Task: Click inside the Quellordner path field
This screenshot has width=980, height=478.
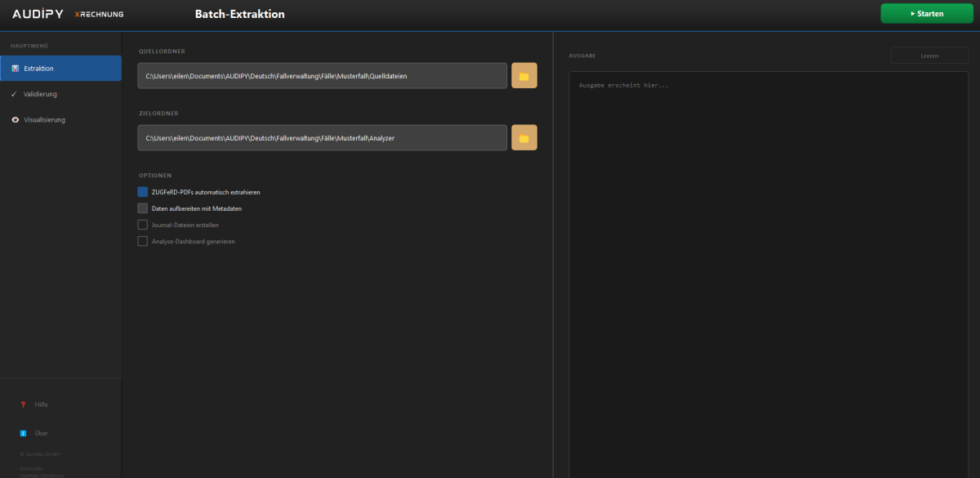Action: point(322,76)
